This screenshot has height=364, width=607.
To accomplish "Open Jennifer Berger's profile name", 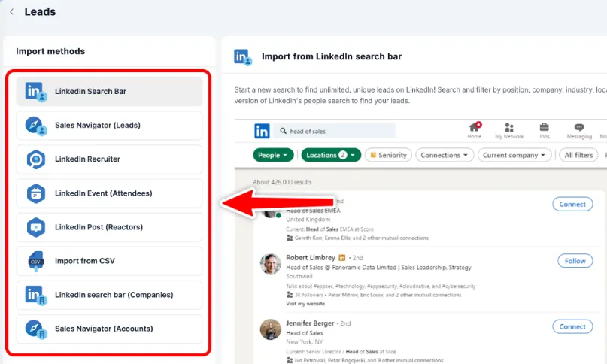I will click(x=310, y=323).
